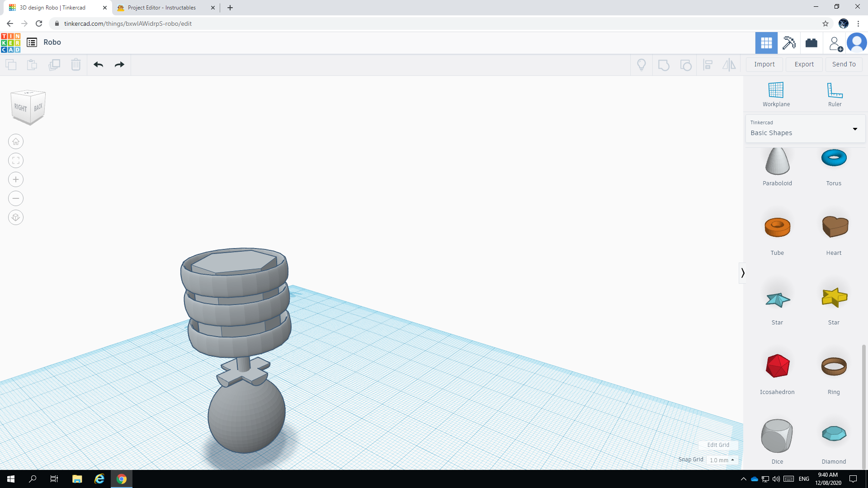Open the Bricks mode

(x=811, y=43)
